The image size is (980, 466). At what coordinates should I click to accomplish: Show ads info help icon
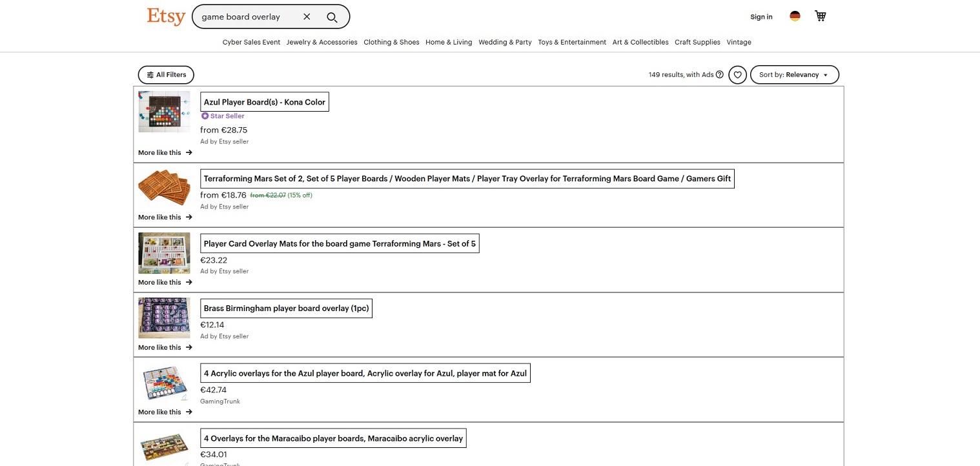tap(720, 75)
